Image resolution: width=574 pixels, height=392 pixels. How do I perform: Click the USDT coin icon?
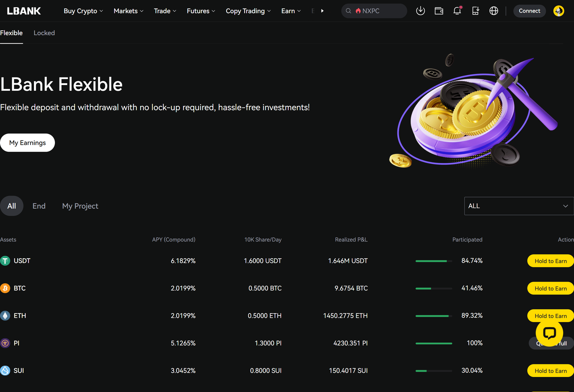tap(5, 261)
